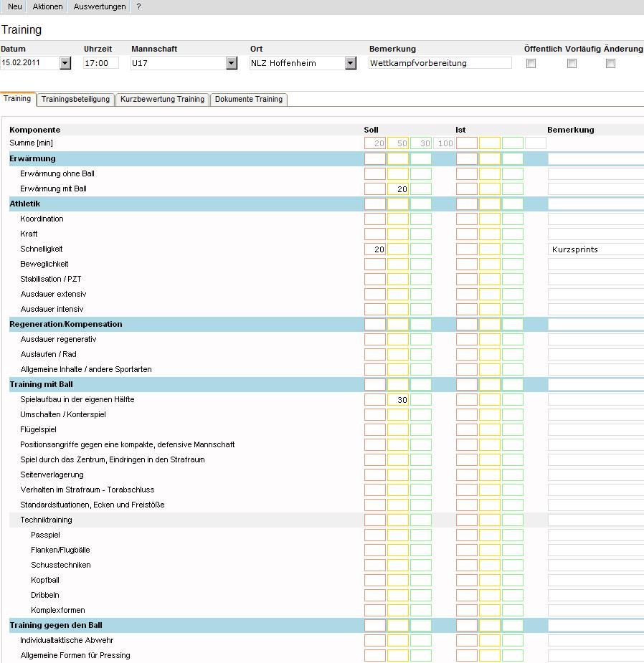Select the Seitenverlagerung row label
This screenshot has height=663, width=644.
pyautogui.click(x=52, y=474)
